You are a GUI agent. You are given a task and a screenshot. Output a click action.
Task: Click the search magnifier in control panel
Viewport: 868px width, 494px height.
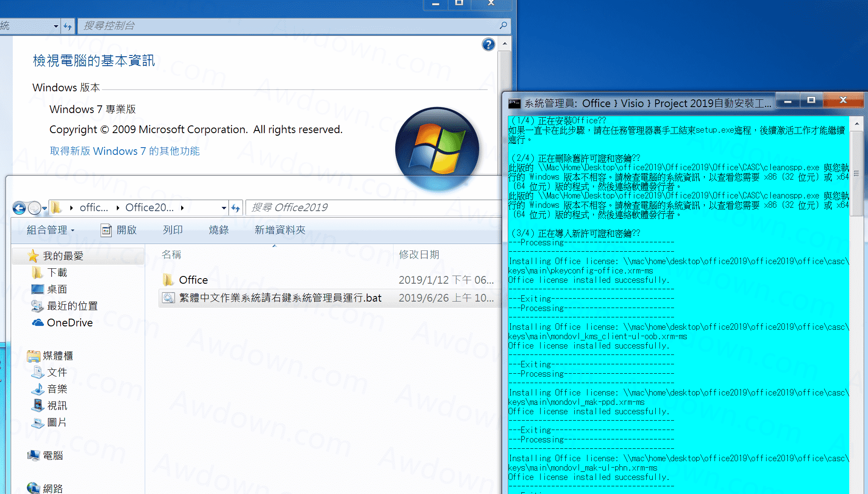click(x=503, y=26)
